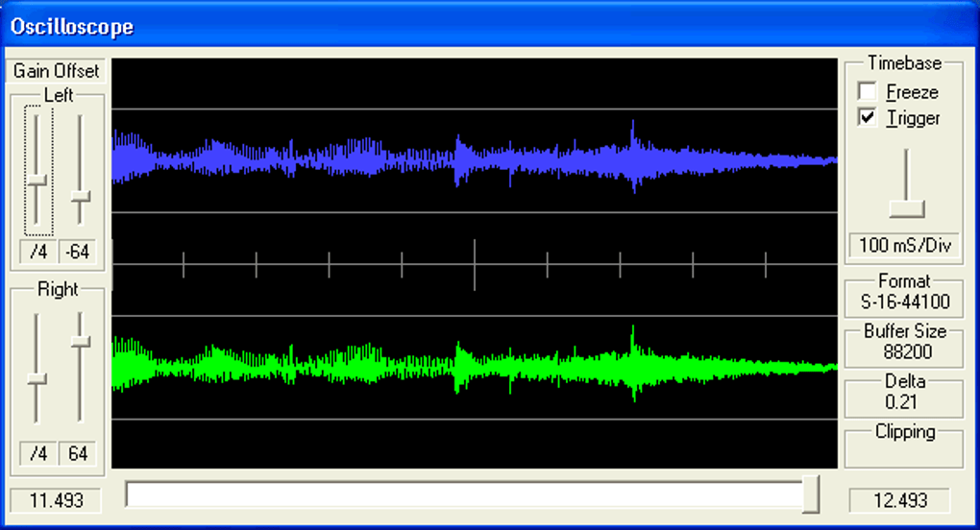Click the Clipping indicator box
The width and height of the screenshot is (980, 530).
point(904,446)
